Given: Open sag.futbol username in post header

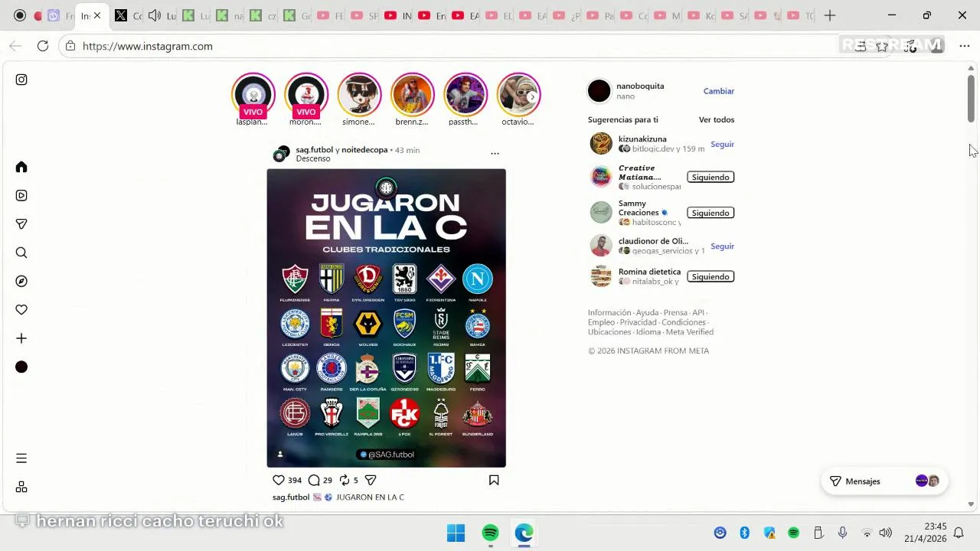Looking at the screenshot, I should (315, 150).
